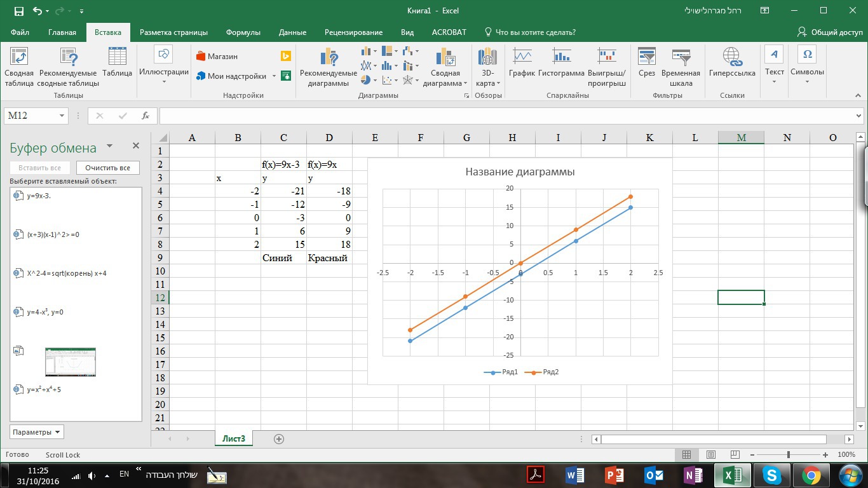The width and height of the screenshot is (868, 488).
Task: Open the Параметры dropdown in the clipboard pane
Action: click(37, 432)
